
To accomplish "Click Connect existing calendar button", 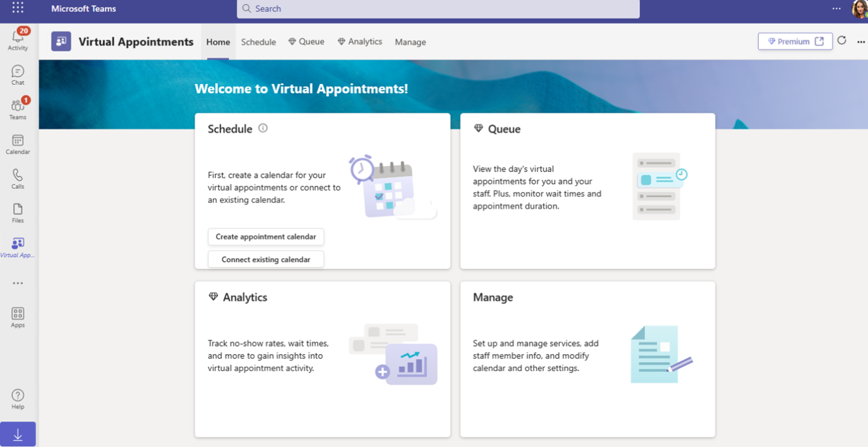I will tap(266, 259).
